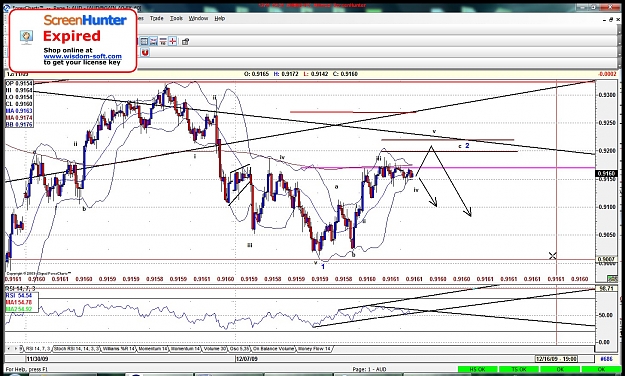The height and width of the screenshot is (376, 625).
Task: Click the MA 0.9174 red legend entry
Action: (19, 118)
